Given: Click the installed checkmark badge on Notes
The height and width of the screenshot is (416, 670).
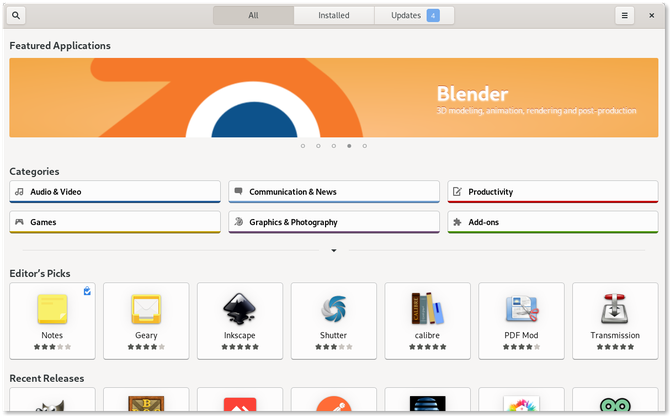Looking at the screenshot, I should point(87,291).
